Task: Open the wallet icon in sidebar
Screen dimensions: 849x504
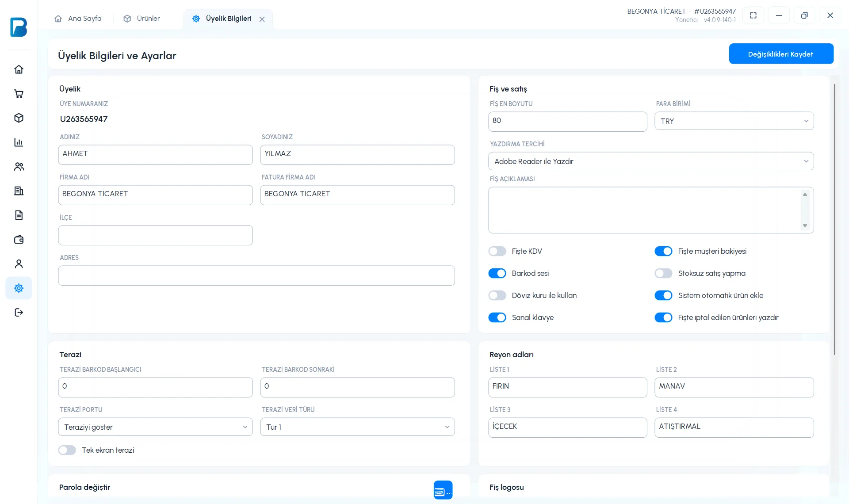Action: (19, 240)
